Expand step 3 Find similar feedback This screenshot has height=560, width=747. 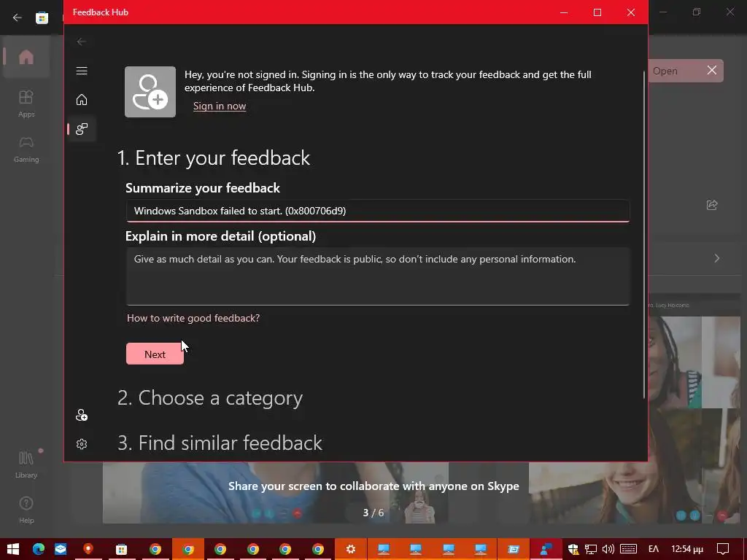pos(220,443)
